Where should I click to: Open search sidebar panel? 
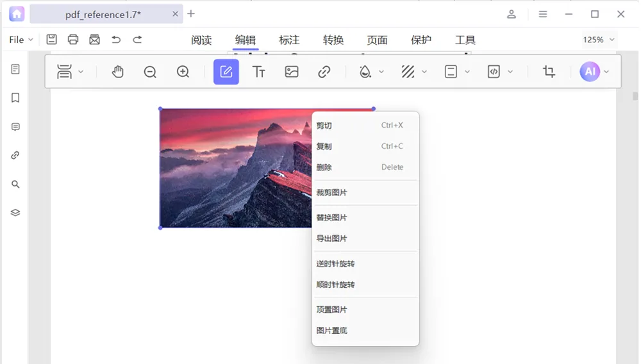15,185
